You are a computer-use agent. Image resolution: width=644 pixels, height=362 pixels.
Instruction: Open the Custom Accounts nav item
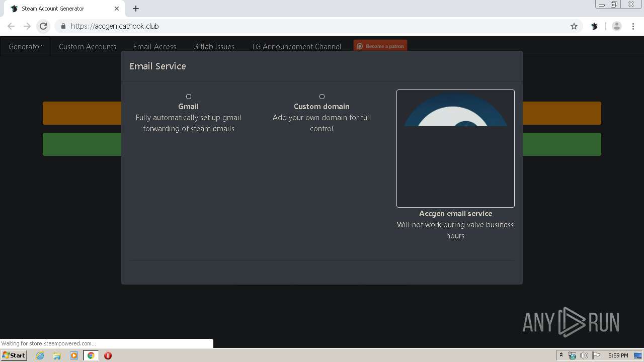tap(88, 46)
